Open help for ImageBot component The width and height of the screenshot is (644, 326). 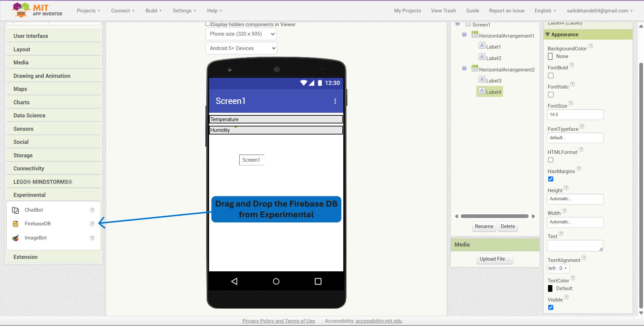92,238
